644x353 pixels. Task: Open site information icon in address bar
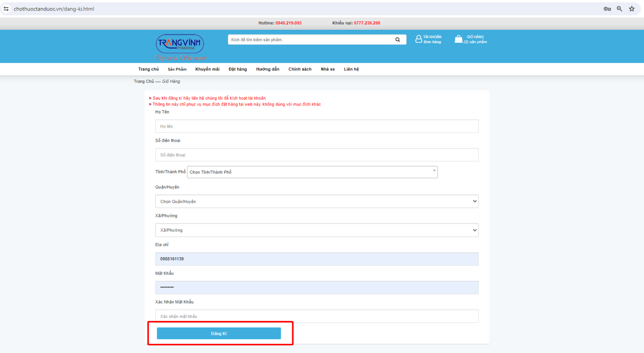pos(6,9)
